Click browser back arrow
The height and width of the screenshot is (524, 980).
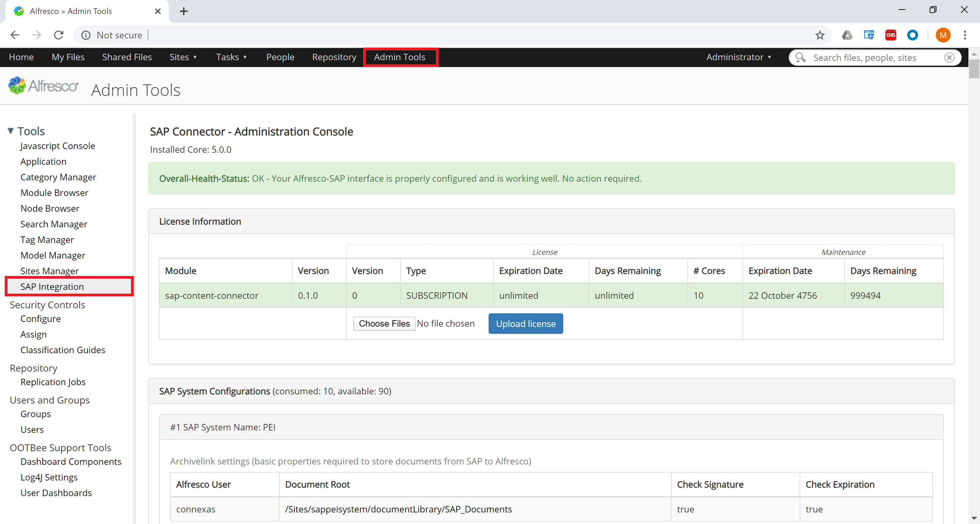15,35
